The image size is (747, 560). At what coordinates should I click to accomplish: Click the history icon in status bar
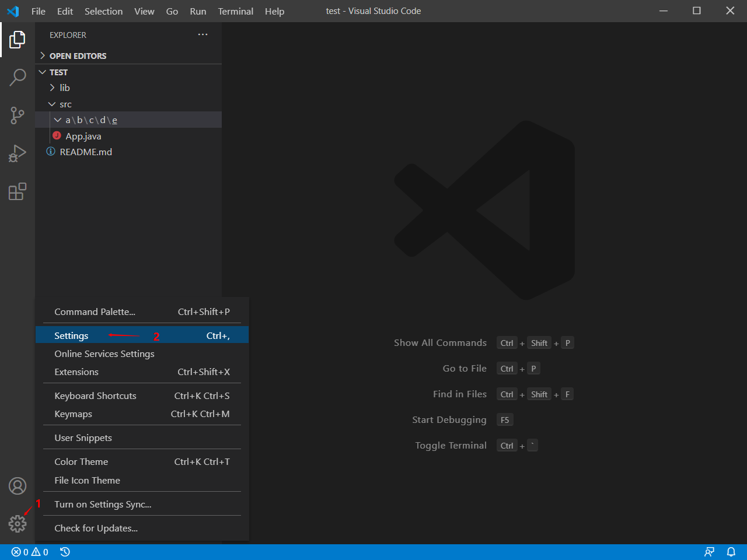pyautogui.click(x=65, y=552)
